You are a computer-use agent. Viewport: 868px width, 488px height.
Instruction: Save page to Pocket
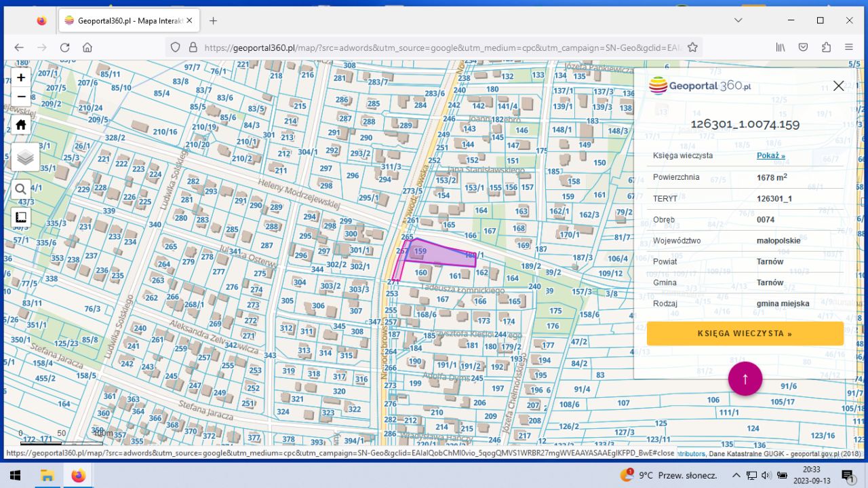coord(803,48)
